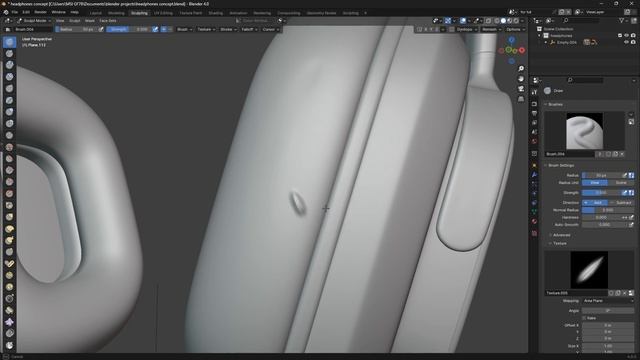Click the outliner display mode icon
The image size is (640, 360).
coord(550,20)
